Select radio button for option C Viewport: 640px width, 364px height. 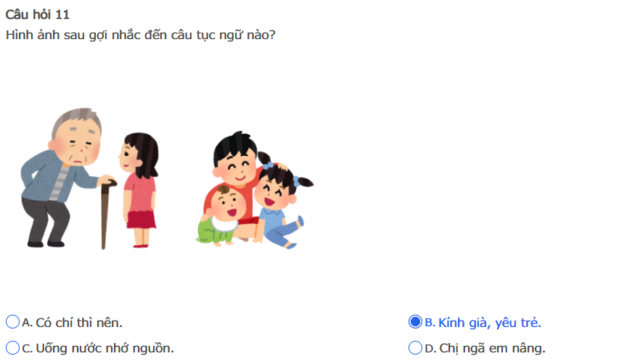tap(12, 348)
